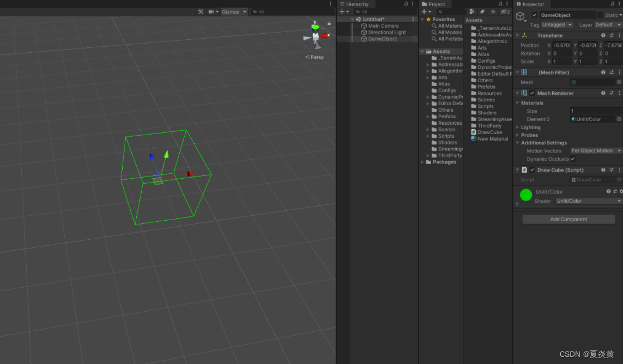Lock the Project panel
This screenshot has height=364, width=623.
pyautogui.click(x=500, y=4)
